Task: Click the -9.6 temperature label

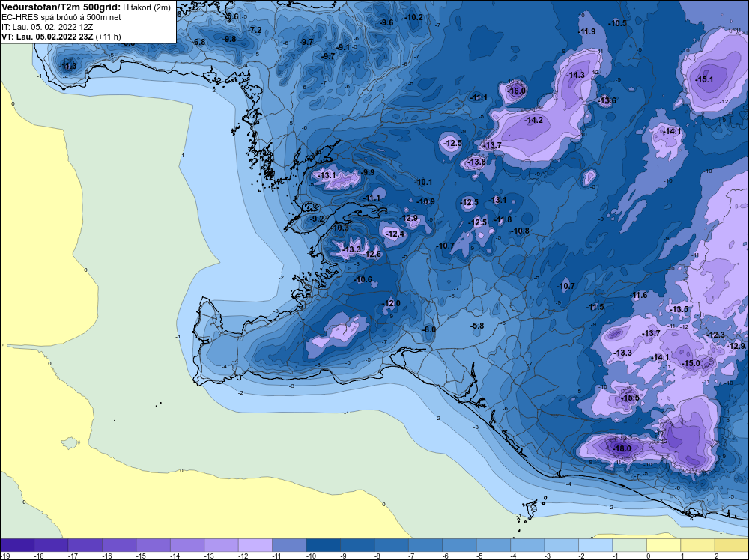Action: pyautogui.click(x=386, y=23)
